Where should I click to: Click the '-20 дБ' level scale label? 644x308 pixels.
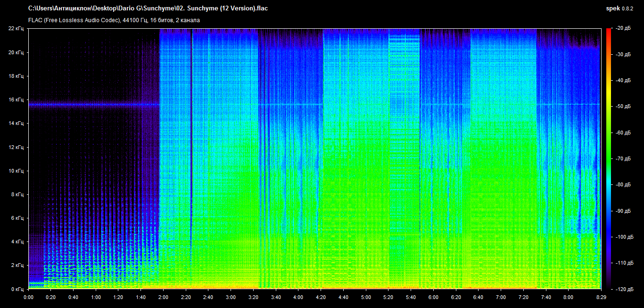[x=622, y=29]
